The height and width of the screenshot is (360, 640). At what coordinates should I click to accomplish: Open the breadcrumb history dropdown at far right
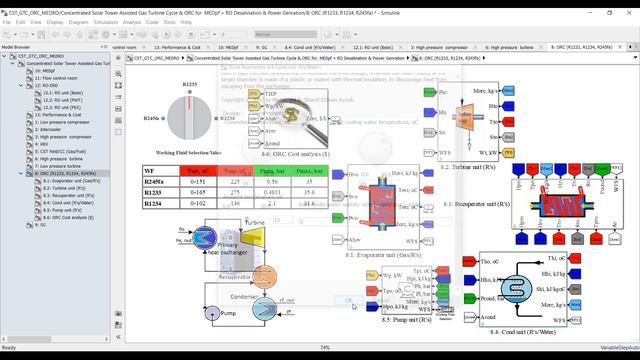click(x=635, y=58)
